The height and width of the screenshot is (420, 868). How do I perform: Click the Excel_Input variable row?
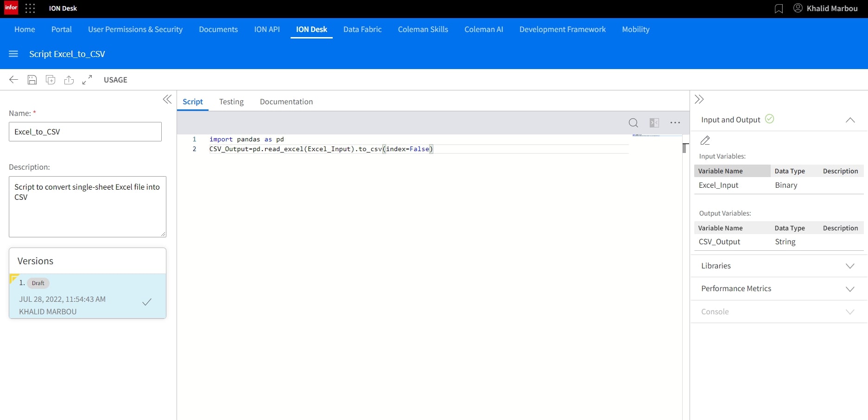[x=779, y=185]
